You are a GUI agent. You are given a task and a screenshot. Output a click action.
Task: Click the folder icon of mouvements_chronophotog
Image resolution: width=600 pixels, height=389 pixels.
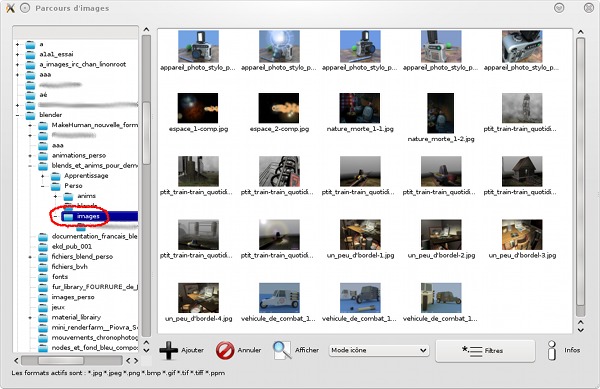click(x=43, y=338)
